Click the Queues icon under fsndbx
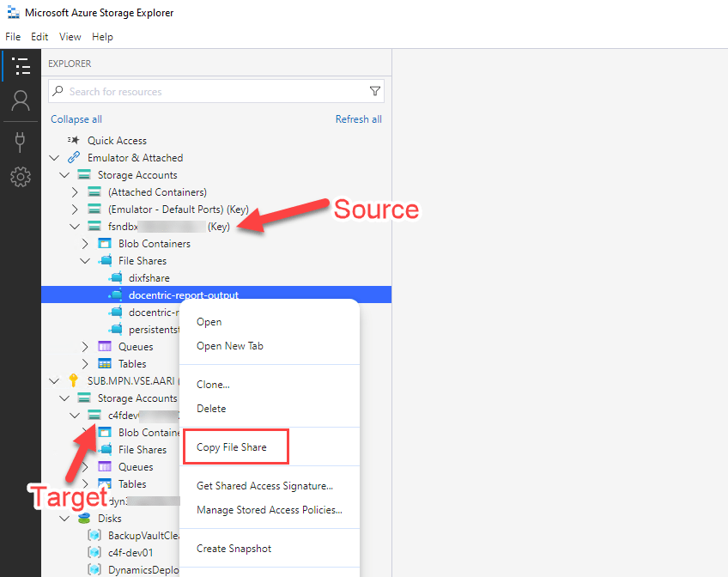The image size is (728, 577). (x=105, y=346)
